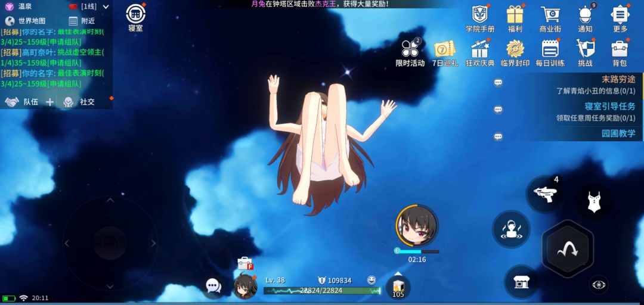644x305 pixels.
Task: Click the 105 item slot icon
Action: click(398, 287)
